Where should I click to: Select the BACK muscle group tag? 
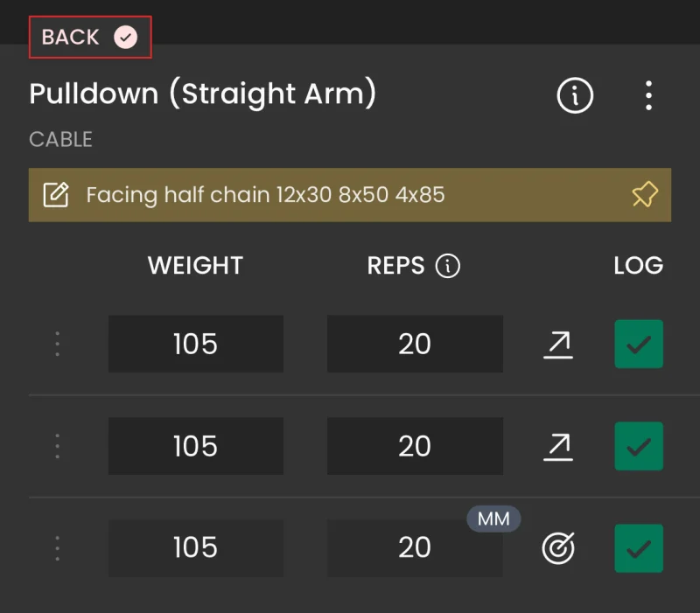coord(90,37)
